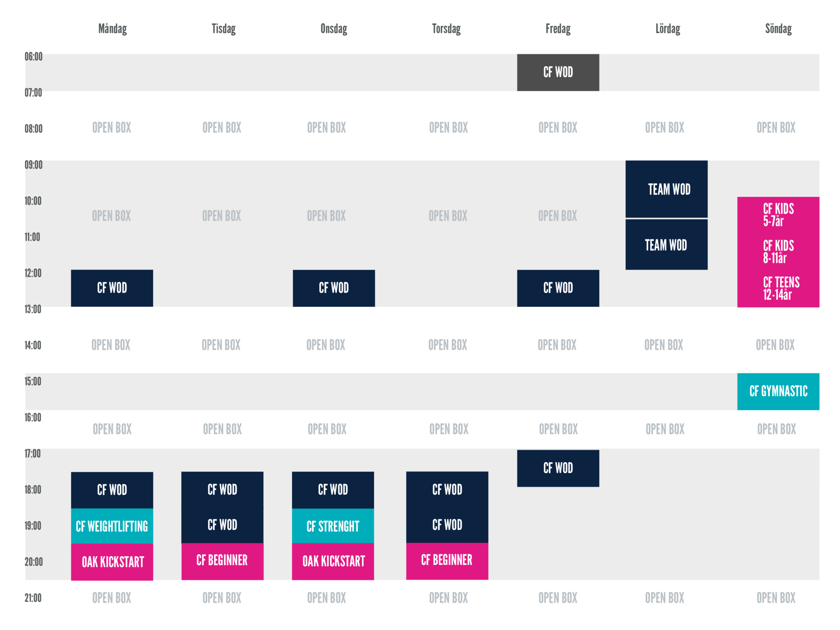Select Monday's OAK Kickstart session
The width and height of the screenshot is (840, 630).
tap(112, 562)
